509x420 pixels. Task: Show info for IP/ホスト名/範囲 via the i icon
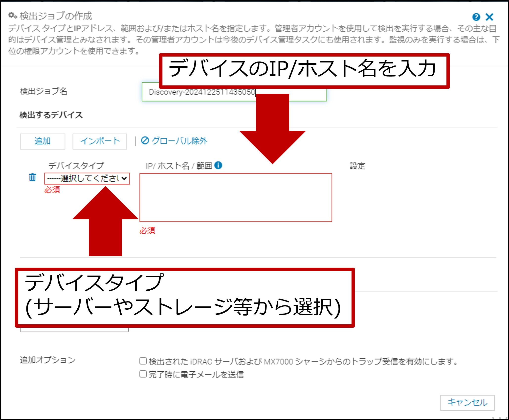click(218, 165)
